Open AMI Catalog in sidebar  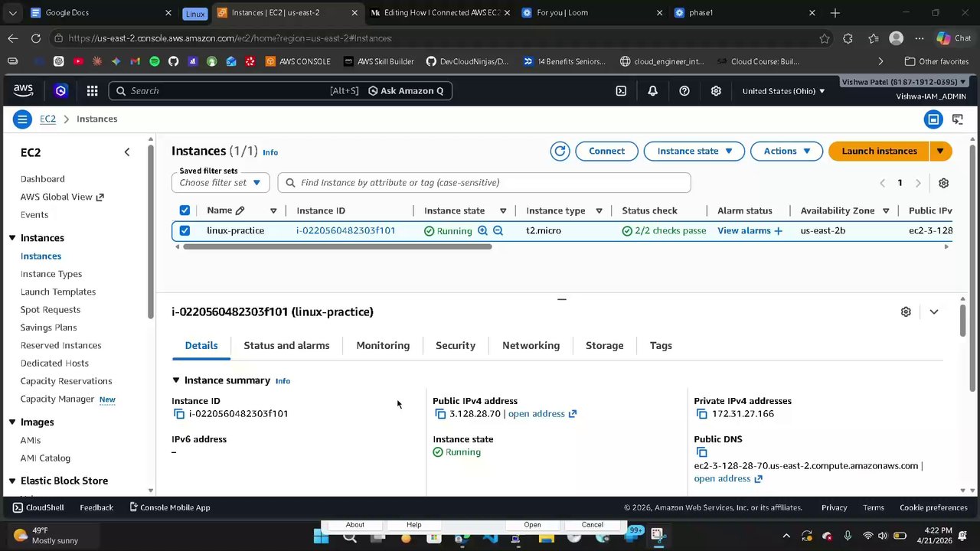45,458
